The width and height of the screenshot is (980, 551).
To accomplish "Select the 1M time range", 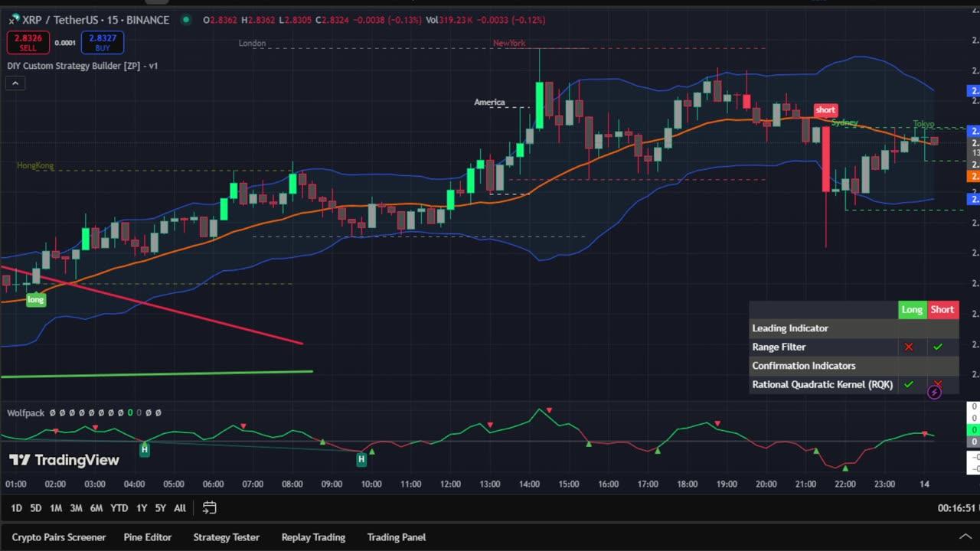I will [56, 508].
